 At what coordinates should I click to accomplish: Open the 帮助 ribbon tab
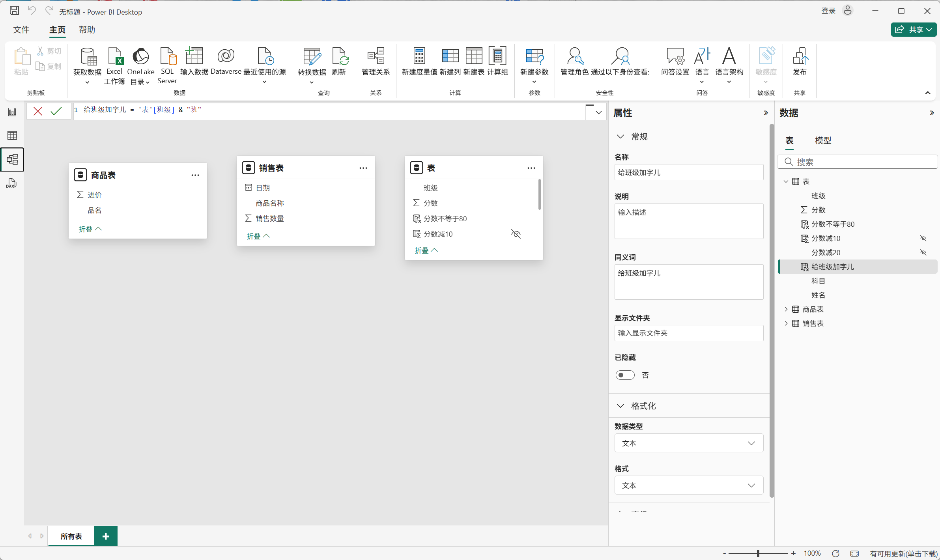(87, 30)
